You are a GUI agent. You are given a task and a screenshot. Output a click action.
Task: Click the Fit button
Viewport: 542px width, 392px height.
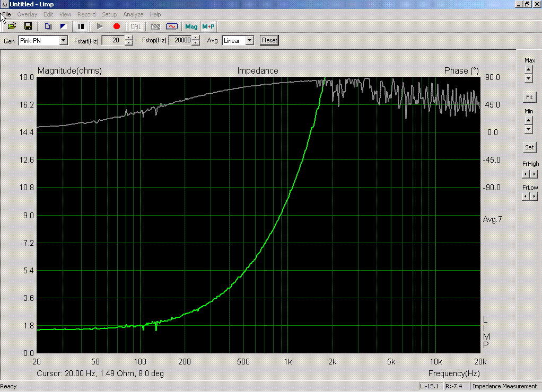pos(529,97)
